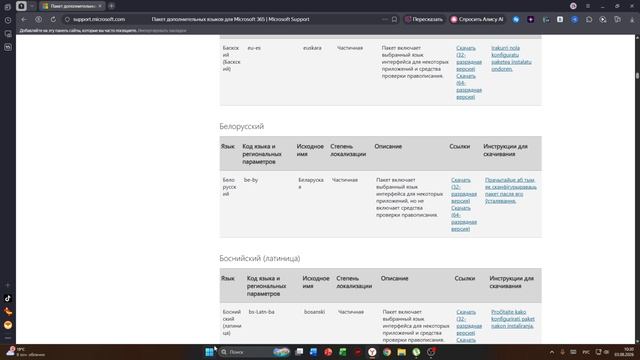Open the downloads icon in the toolbar

pos(632,19)
